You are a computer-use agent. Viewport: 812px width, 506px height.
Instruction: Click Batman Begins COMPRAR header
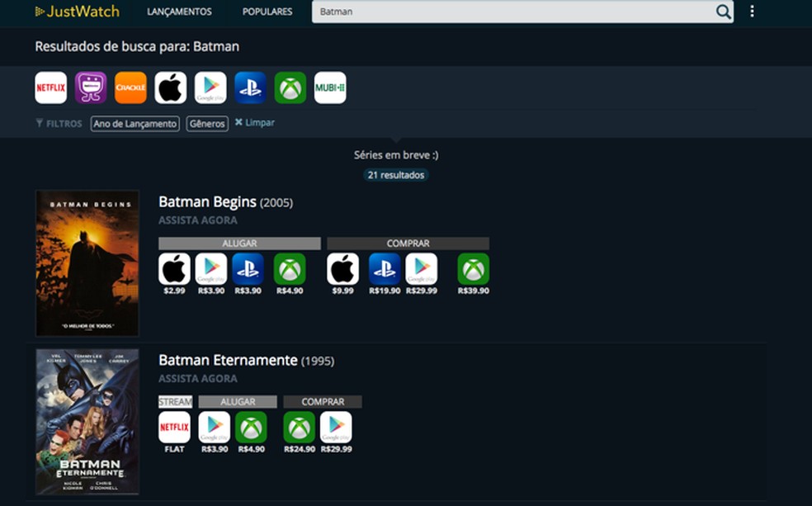(408, 244)
